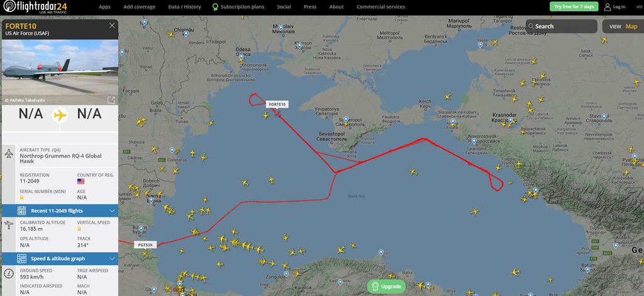Click the locked serial number padlock

pyautogui.click(x=22, y=197)
